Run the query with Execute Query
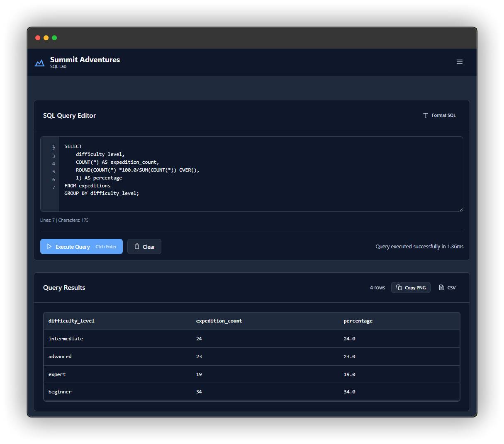 click(81, 247)
